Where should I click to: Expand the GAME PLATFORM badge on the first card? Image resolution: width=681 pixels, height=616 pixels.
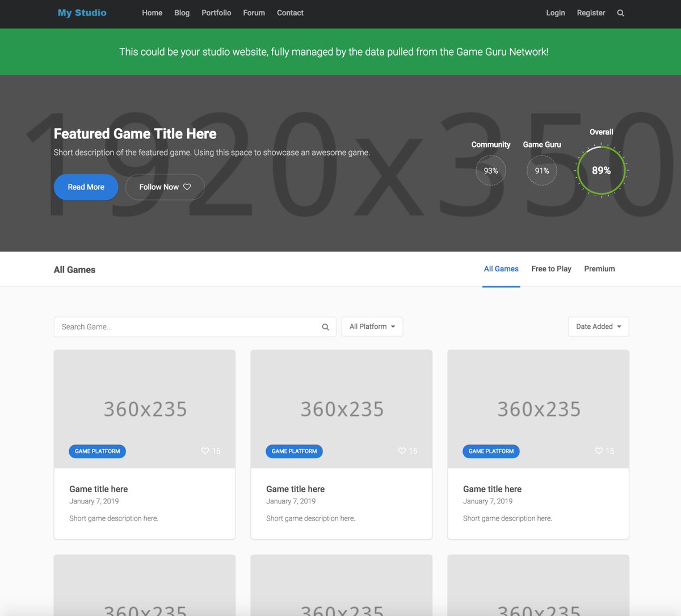coord(97,451)
